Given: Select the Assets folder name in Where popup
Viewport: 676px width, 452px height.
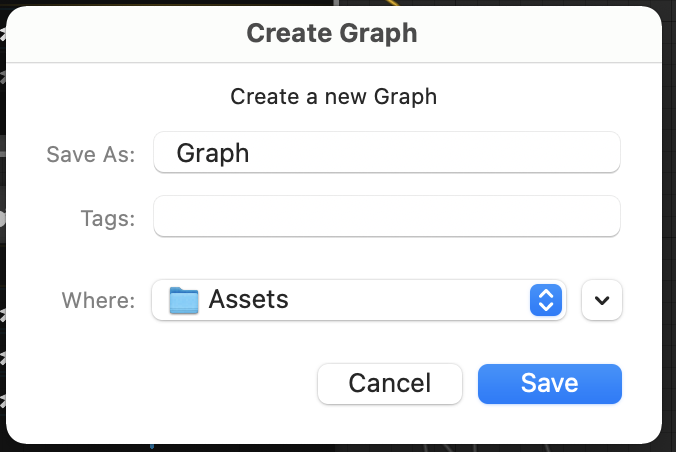Looking at the screenshot, I should (248, 299).
